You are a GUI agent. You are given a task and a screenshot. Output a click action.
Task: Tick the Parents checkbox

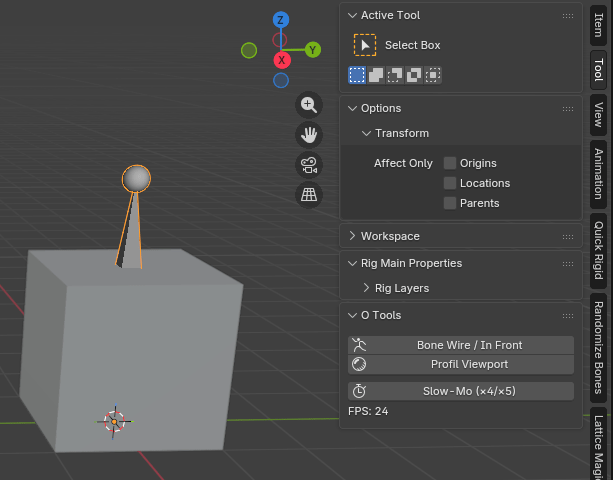(x=450, y=203)
